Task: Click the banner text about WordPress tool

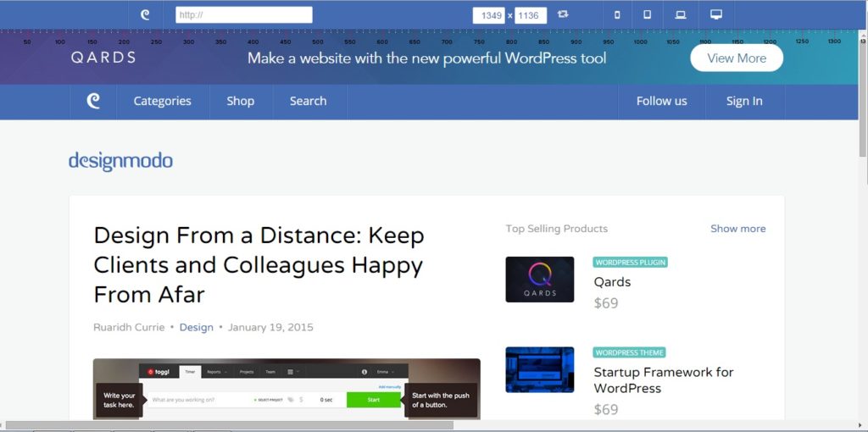Action: [426, 58]
